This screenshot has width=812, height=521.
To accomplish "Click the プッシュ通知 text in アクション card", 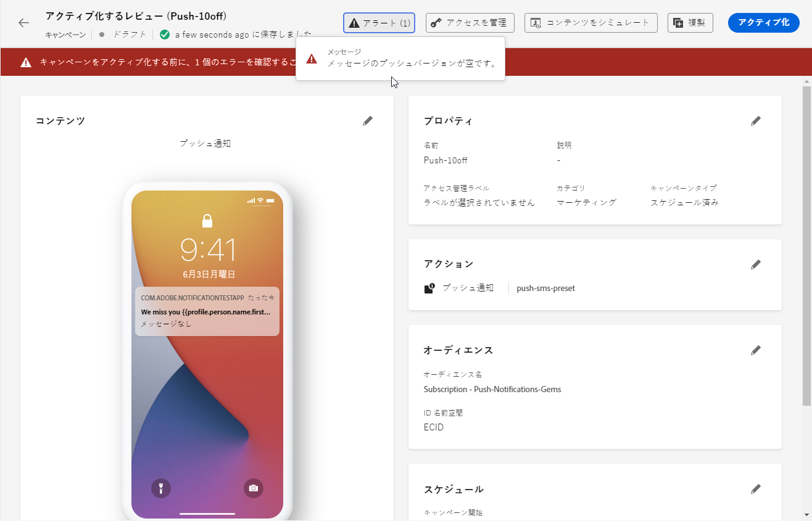I will tap(468, 288).
